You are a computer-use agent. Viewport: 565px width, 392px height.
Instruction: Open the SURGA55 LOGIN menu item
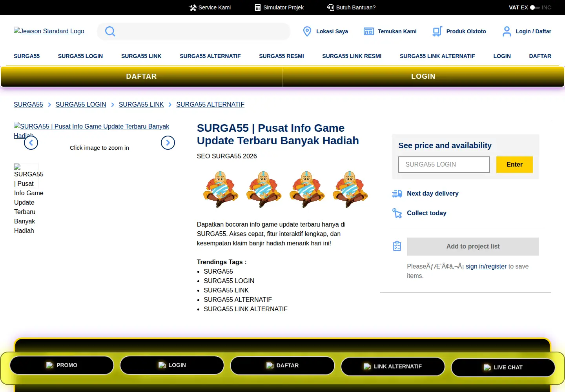[80, 56]
